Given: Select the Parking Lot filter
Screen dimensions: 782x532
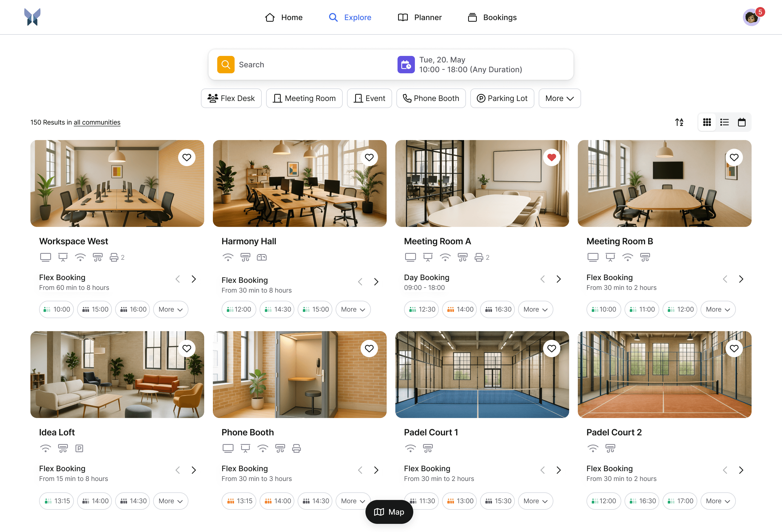Looking at the screenshot, I should point(502,98).
